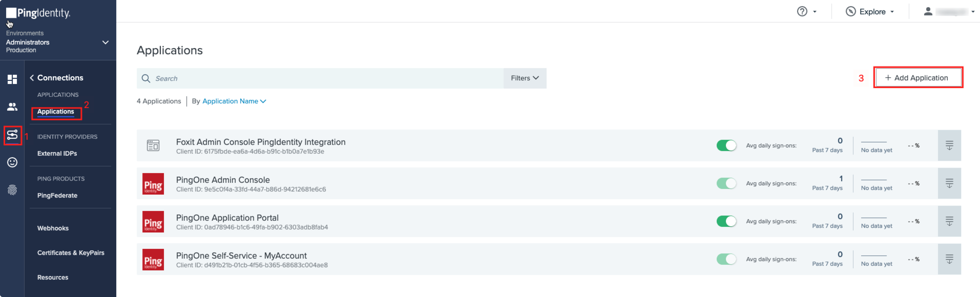
Task: Open the PingOne Application Portal application
Action: pyautogui.click(x=227, y=218)
